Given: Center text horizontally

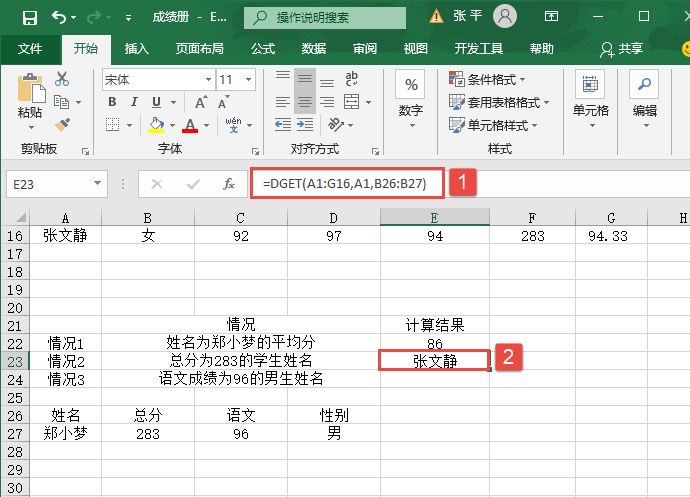Looking at the screenshot, I should [305, 102].
